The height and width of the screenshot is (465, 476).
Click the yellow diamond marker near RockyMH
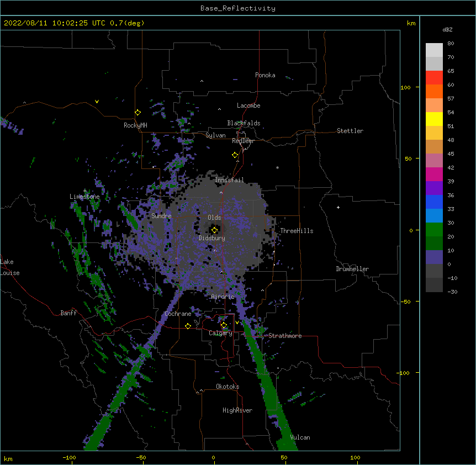[x=137, y=113]
